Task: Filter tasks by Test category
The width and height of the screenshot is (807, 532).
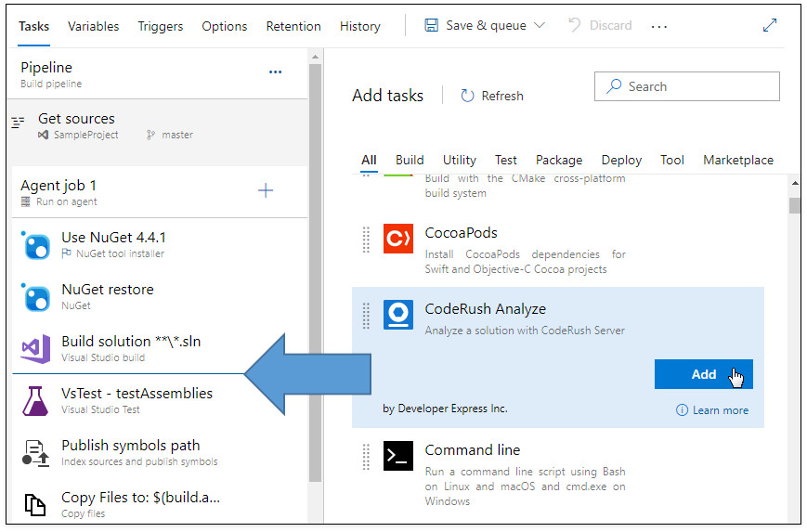Action: point(505,160)
